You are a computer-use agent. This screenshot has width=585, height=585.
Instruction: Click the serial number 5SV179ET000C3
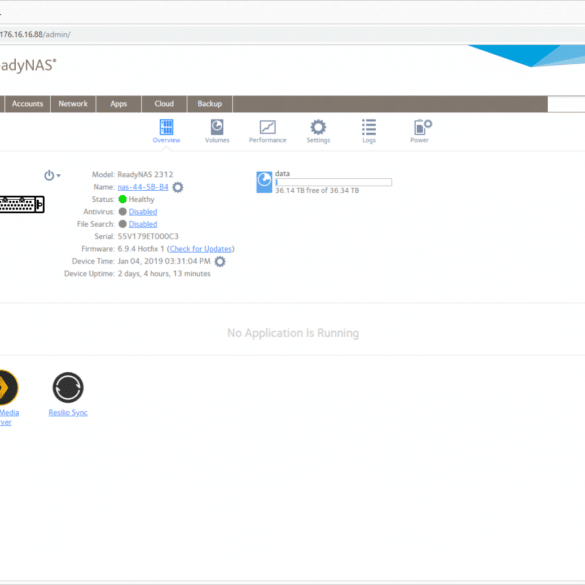(x=148, y=237)
